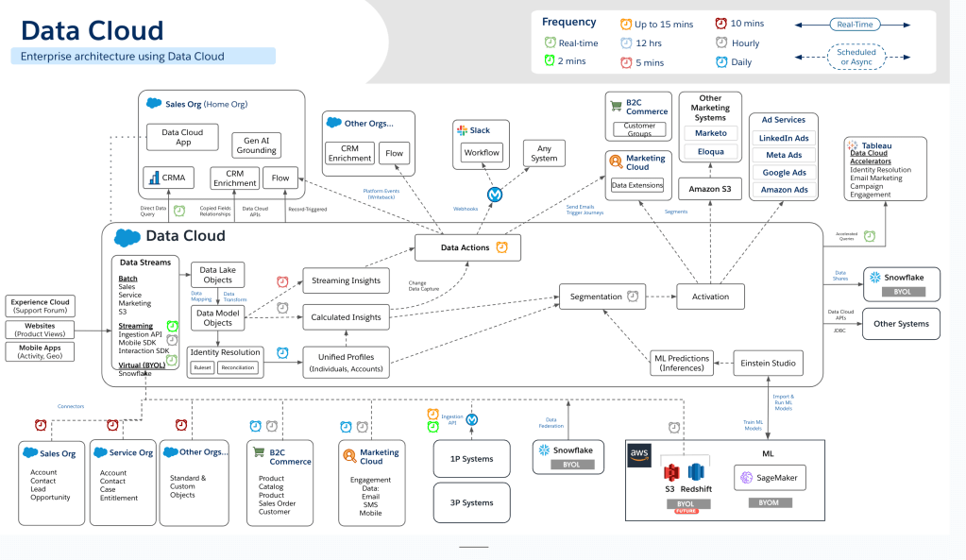This screenshot has height=560, width=966.
Task: Click the Activation box
Action: [x=710, y=297]
